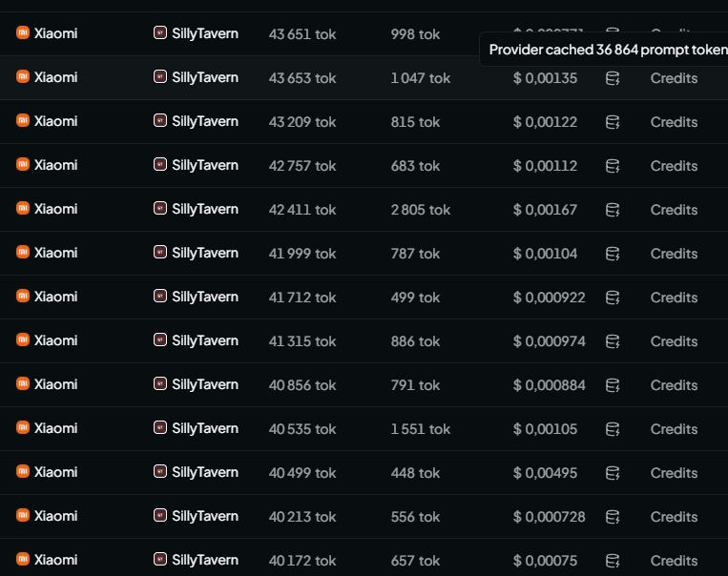728x576 pixels.
Task: Click the Xiaomi logo in the 41 315 tok row
Action: click(x=23, y=339)
